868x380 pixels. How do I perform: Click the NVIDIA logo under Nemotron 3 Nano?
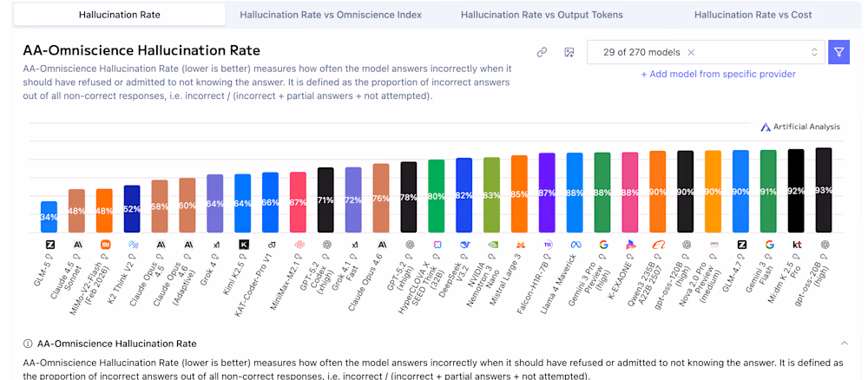(492, 246)
